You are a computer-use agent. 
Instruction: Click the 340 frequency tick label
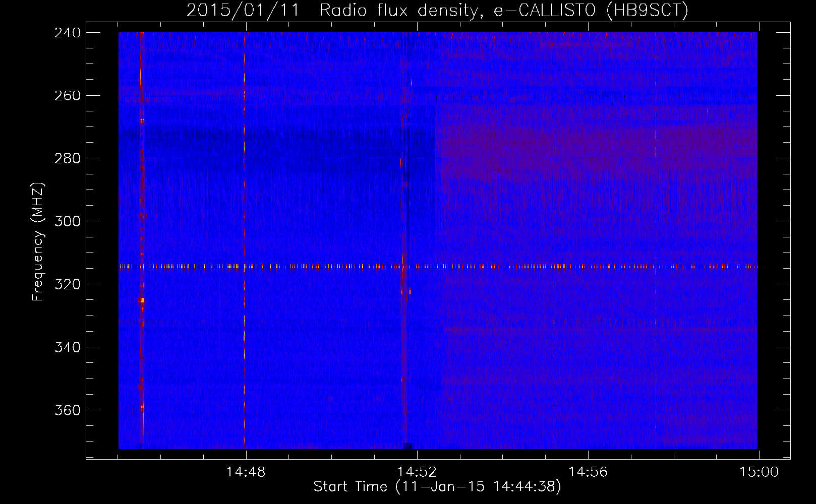(67, 347)
